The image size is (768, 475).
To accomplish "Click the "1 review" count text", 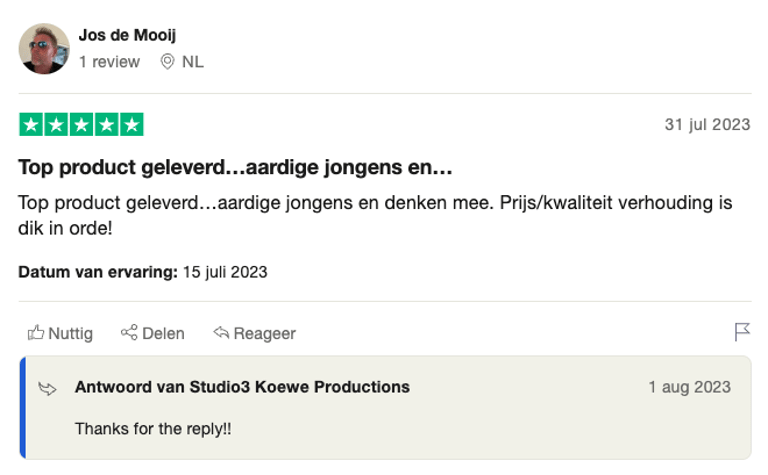I will [109, 62].
